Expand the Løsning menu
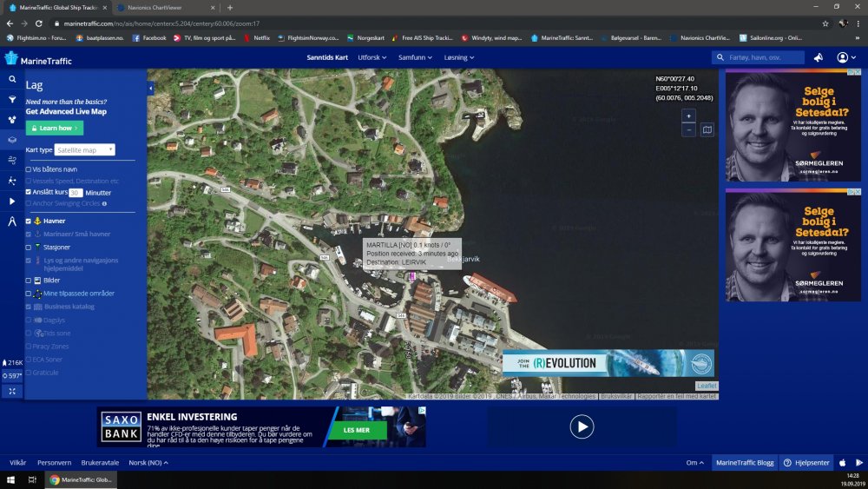The width and height of the screenshot is (868, 489). 459,57
